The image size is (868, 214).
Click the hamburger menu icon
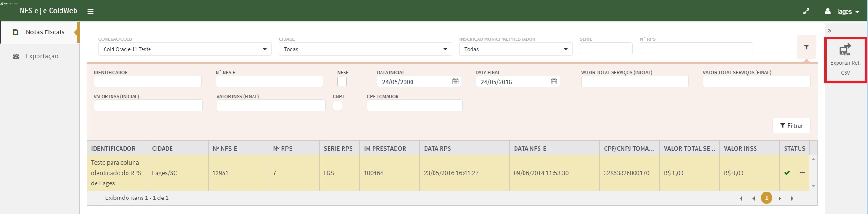(x=90, y=11)
